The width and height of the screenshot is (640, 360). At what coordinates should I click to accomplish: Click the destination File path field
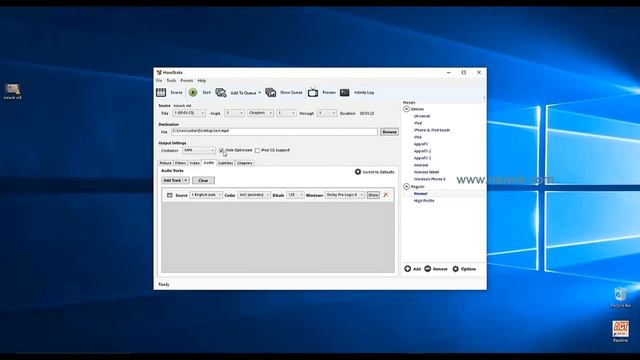point(274,131)
